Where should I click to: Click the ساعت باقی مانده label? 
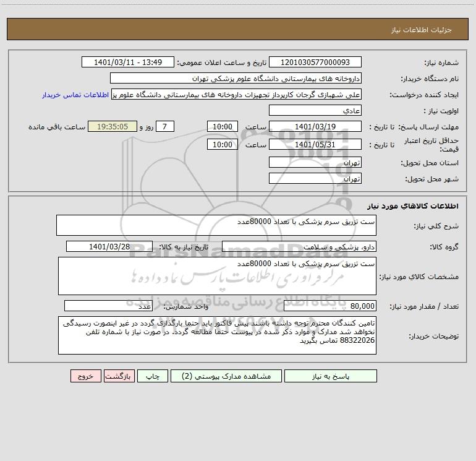[x=57, y=127]
